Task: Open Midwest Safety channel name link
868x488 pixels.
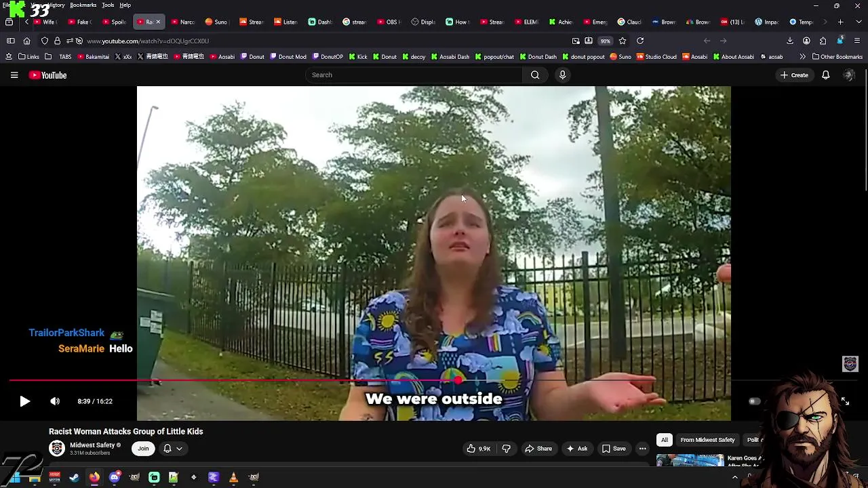Action: coord(92,445)
